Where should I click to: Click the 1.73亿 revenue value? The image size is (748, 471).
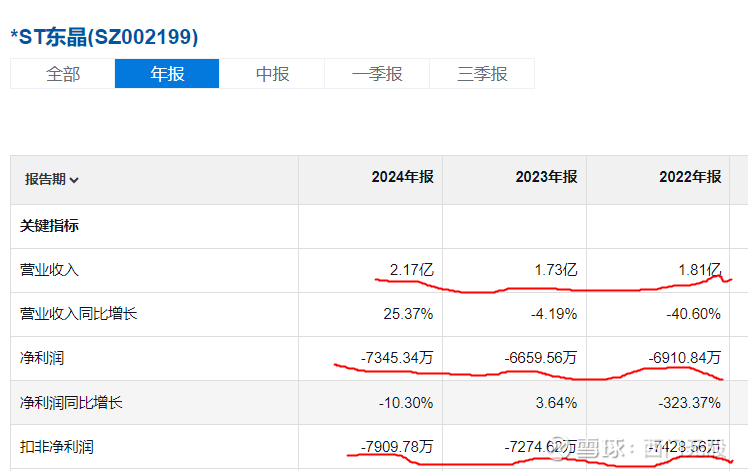pyautogui.click(x=556, y=270)
